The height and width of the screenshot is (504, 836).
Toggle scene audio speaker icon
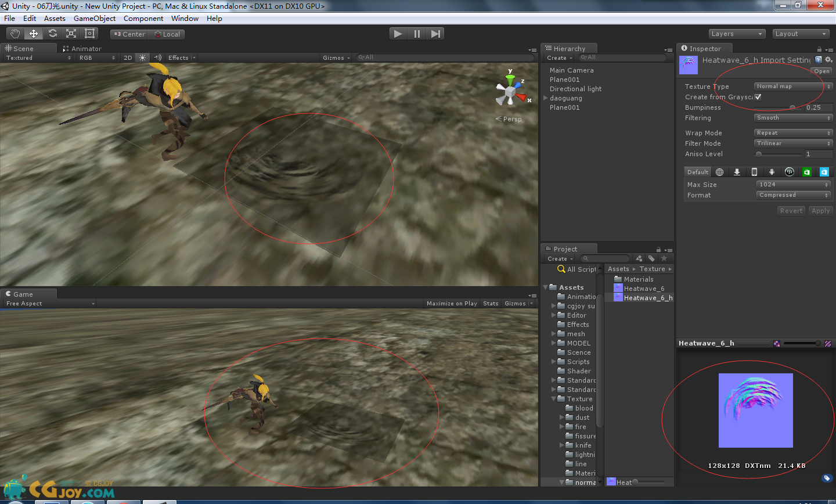click(x=157, y=57)
